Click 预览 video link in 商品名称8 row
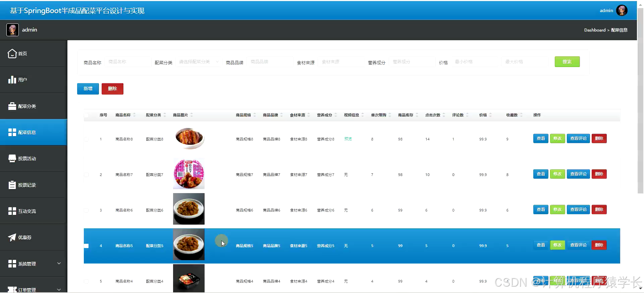 [348, 139]
